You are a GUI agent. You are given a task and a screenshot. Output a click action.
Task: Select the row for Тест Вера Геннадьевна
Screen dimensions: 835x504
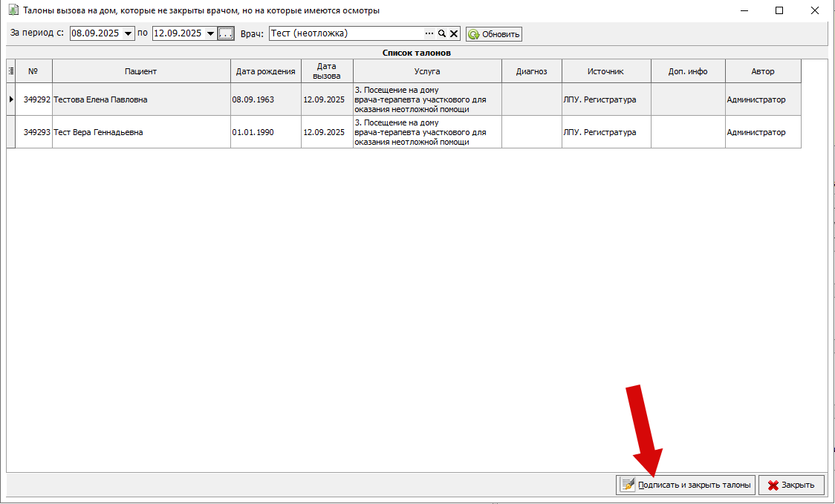(x=98, y=132)
